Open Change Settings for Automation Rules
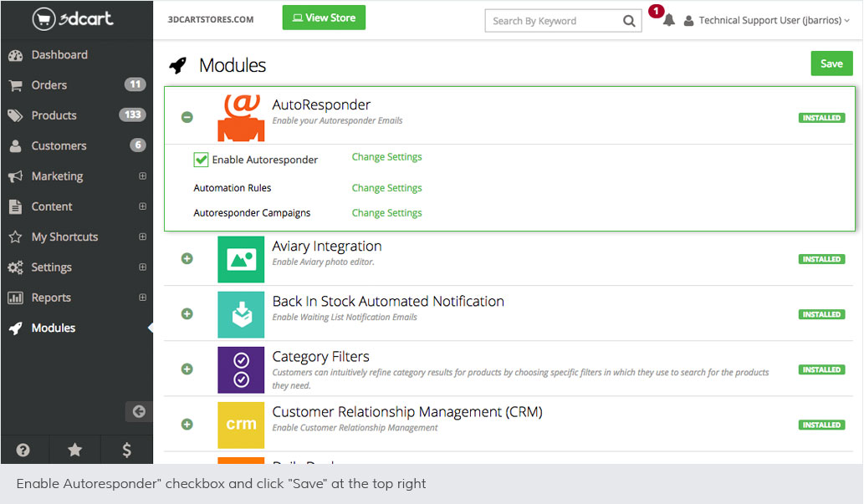The width and height of the screenshot is (864, 504). coord(386,188)
